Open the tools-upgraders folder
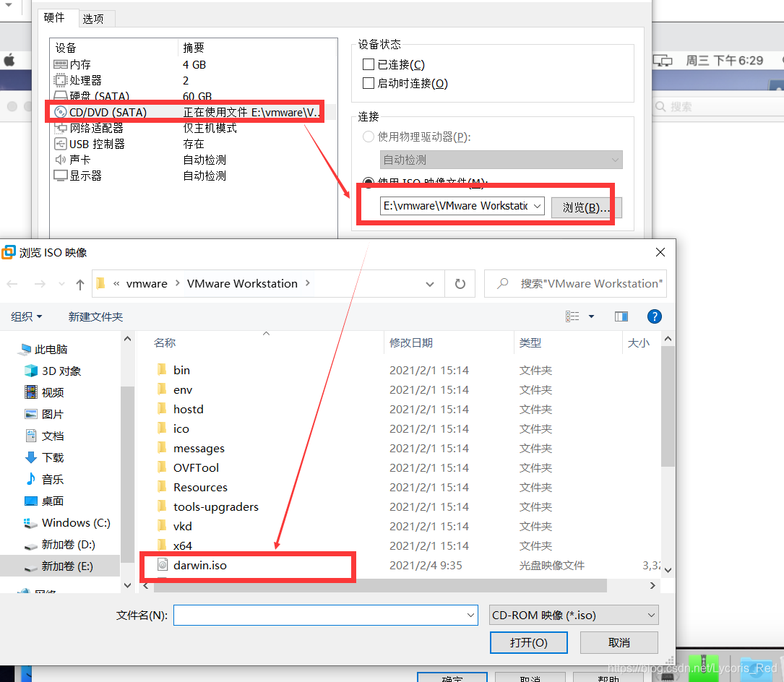The image size is (784, 682). [215, 507]
